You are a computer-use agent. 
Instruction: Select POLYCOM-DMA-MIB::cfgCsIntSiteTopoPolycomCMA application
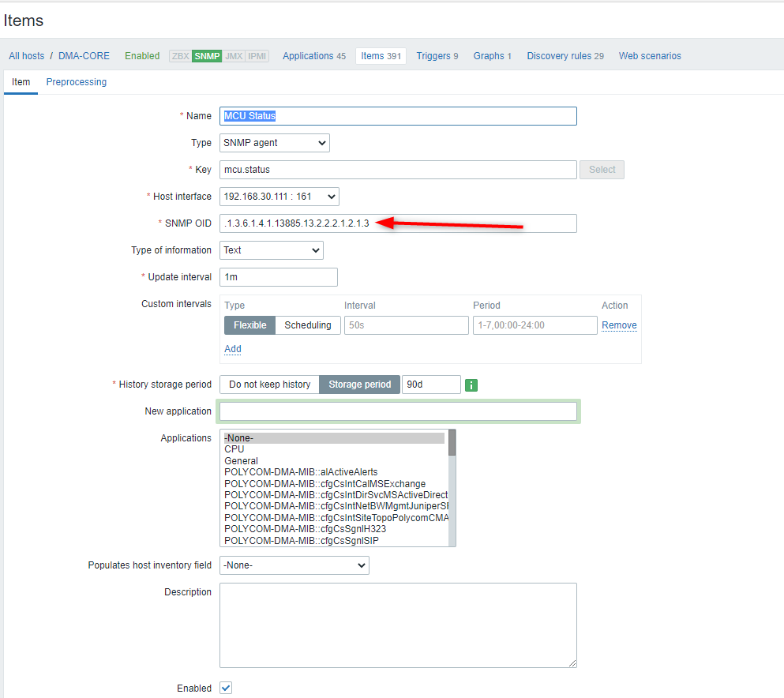pos(336,517)
